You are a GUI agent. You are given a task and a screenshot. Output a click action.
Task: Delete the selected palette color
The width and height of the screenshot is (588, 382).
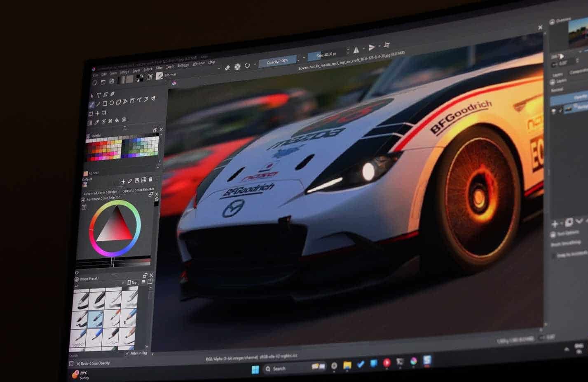[x=150, y=179]
